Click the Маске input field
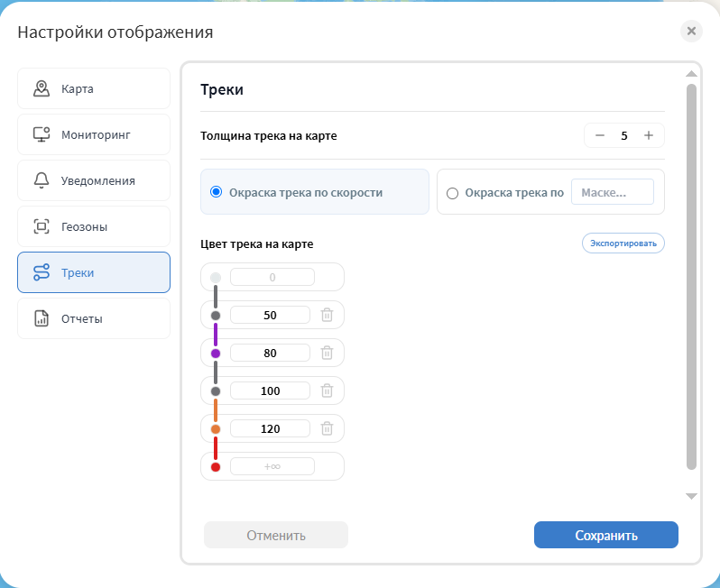This screenshot has width=720, height=588. pyautogui.click(x=612, y=192)
